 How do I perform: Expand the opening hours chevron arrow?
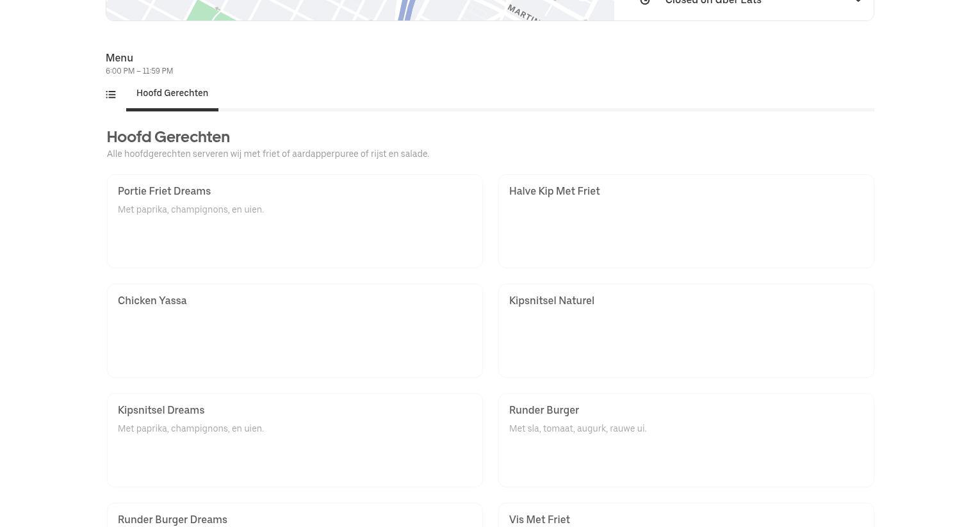(x=858, y=2)
